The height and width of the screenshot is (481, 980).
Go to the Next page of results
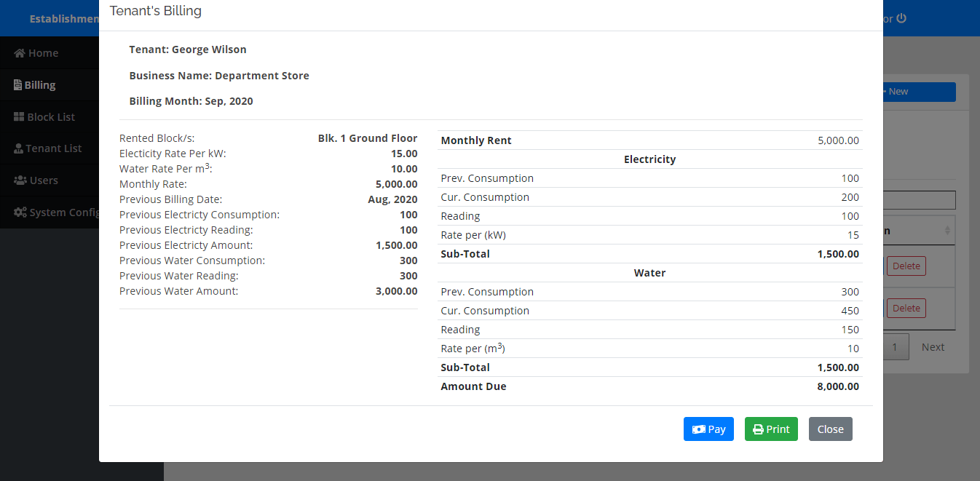933,346
